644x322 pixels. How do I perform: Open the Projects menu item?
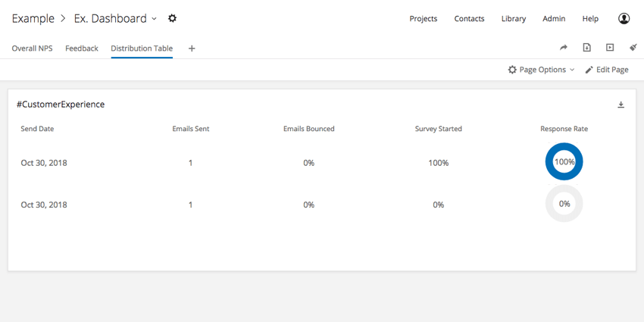[424, 19]
